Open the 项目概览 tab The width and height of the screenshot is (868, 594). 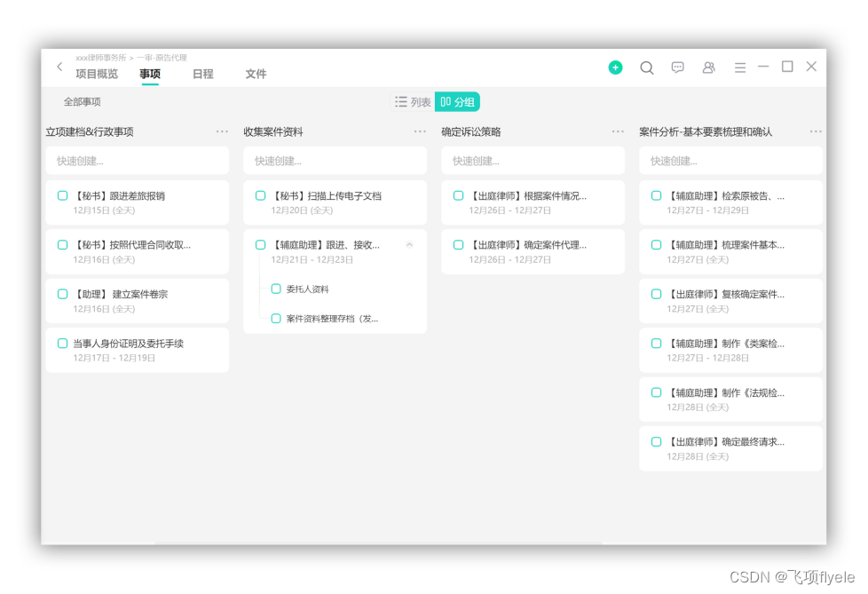(97, 74)
